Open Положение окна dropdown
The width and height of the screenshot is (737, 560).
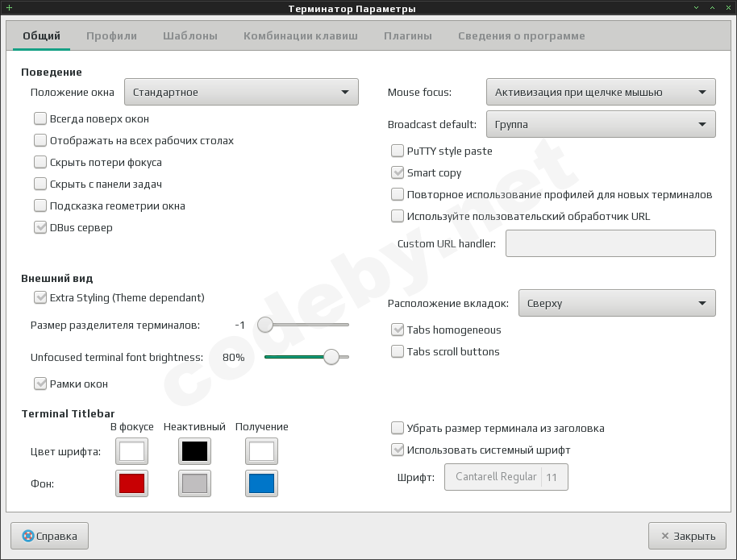coord(241,92)
